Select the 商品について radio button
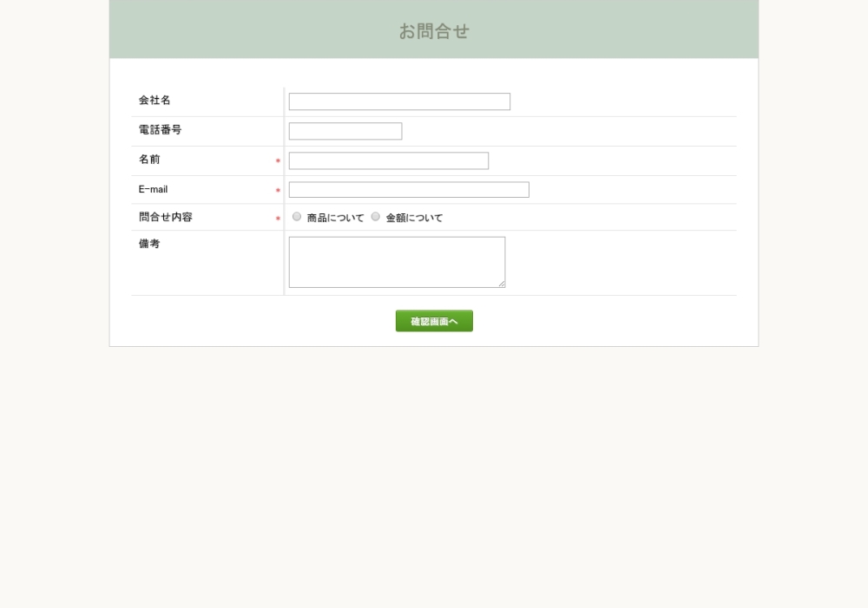Viewport: 868px width, 608px height. [297, 217]
